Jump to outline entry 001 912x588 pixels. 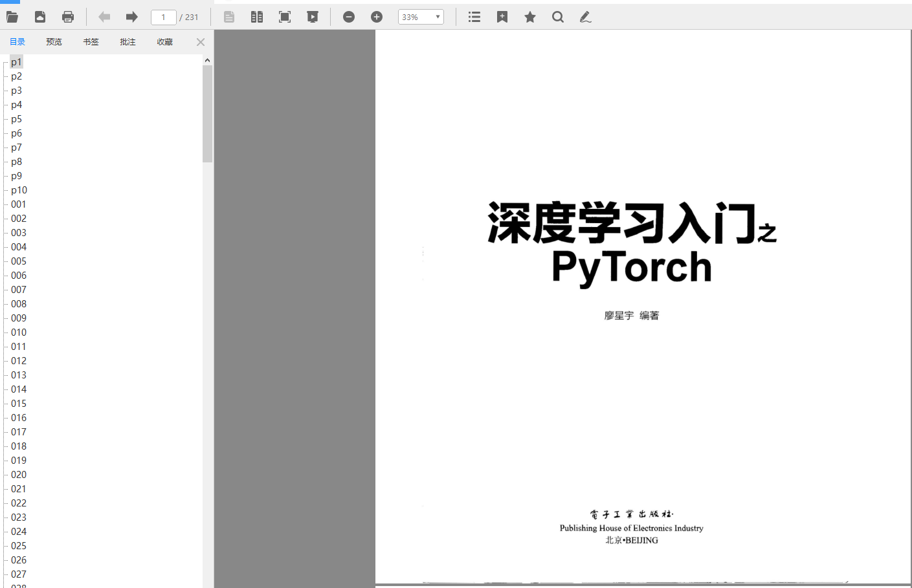[x=19, y=204]
